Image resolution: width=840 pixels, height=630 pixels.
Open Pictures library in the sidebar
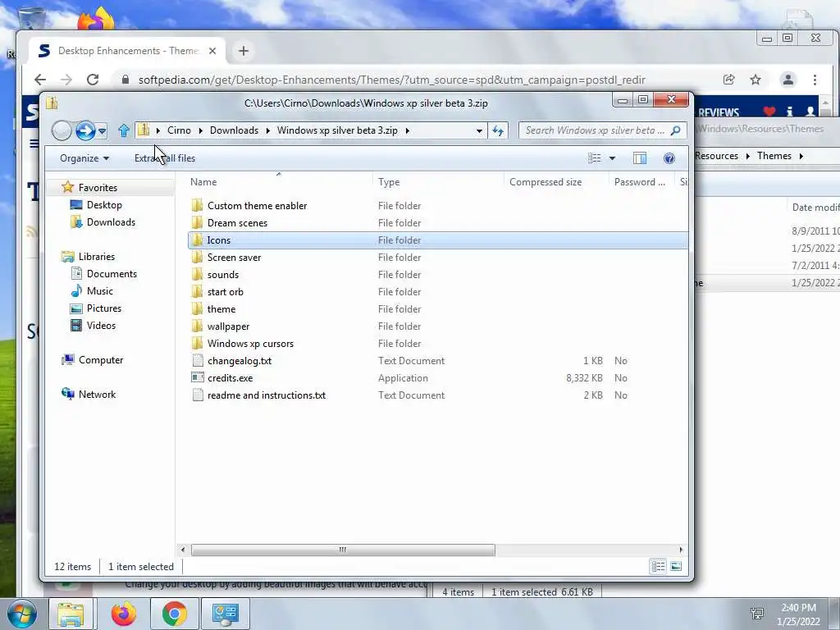104,308
